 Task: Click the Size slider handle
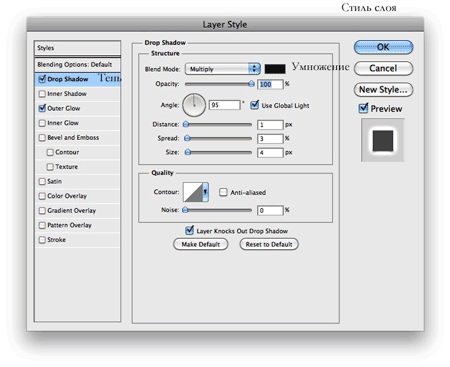tap(188, 152)
